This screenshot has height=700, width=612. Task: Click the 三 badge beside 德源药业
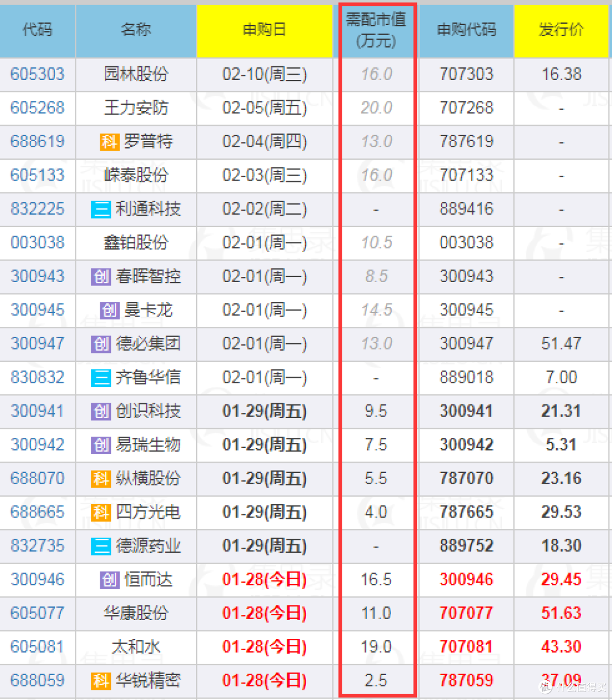[x=101, y=546]
